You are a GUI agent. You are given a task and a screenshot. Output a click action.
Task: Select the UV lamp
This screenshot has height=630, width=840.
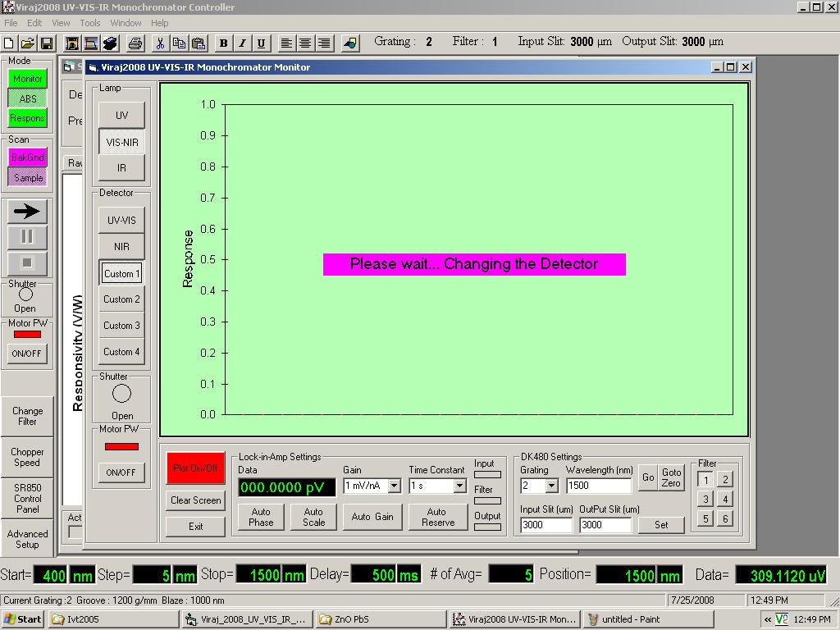pos(121,115)
